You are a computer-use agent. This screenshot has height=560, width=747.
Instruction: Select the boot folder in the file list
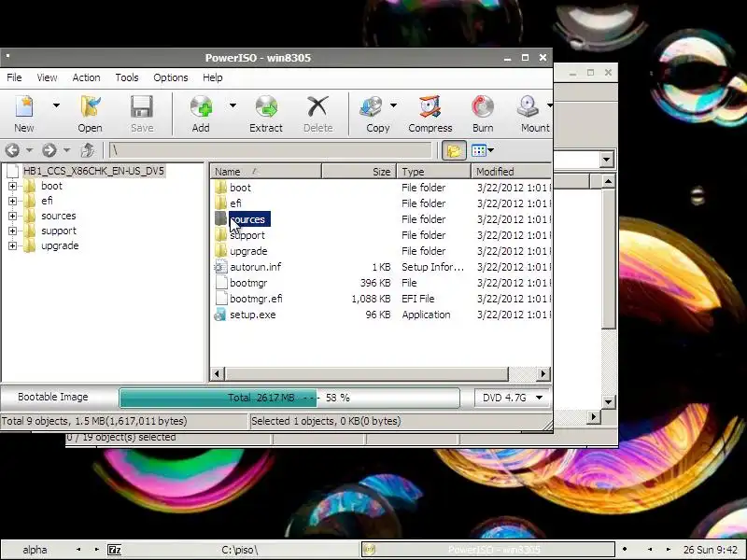tap(240, 188)
